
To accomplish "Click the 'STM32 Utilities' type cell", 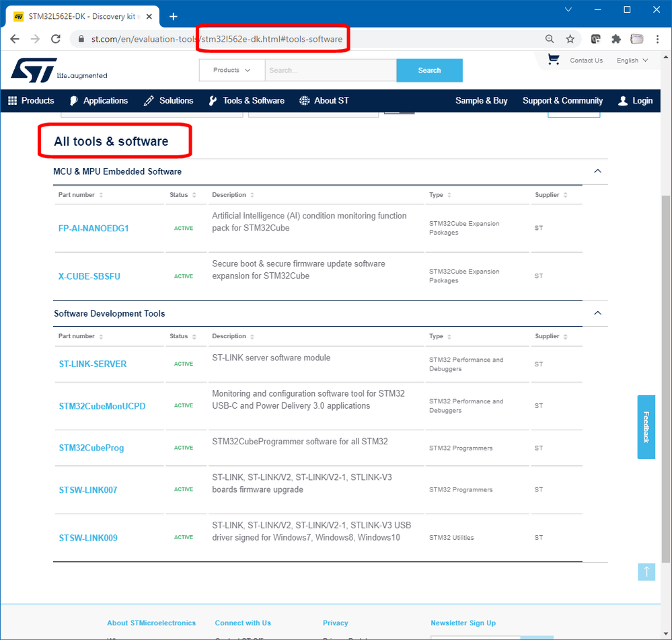I will (451, 538).
